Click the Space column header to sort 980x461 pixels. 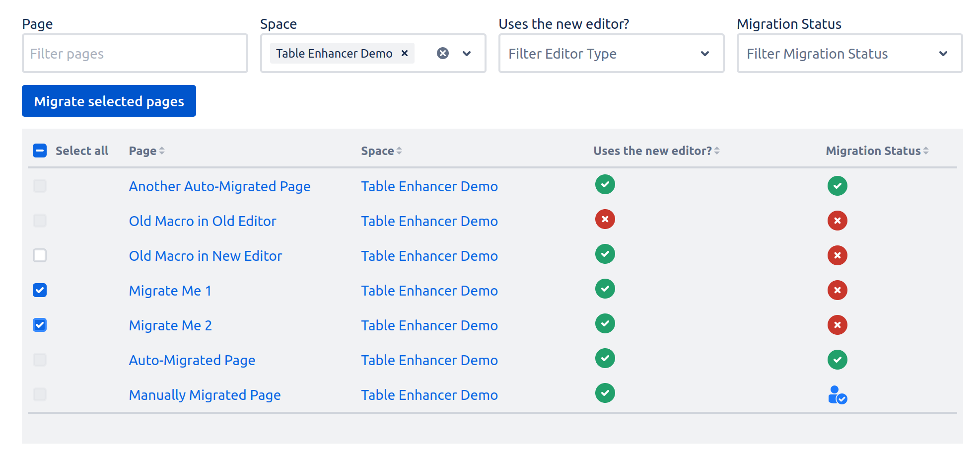[378, 151]
